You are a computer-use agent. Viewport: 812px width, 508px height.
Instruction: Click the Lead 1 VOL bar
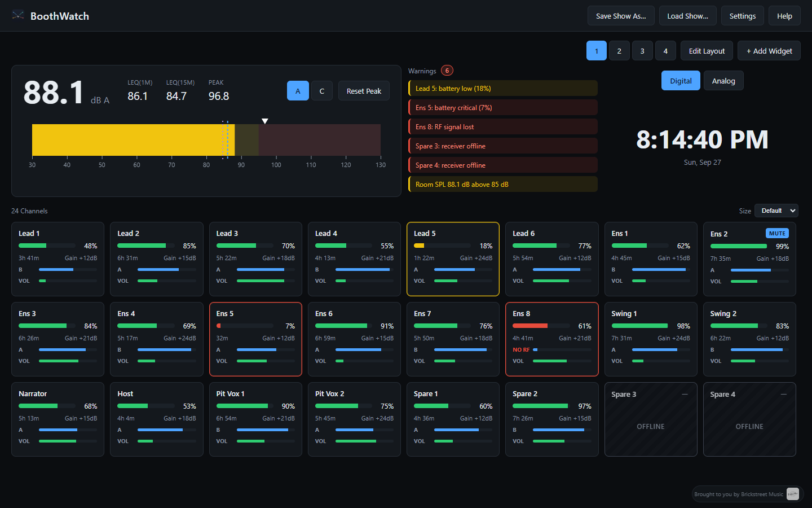68,281
